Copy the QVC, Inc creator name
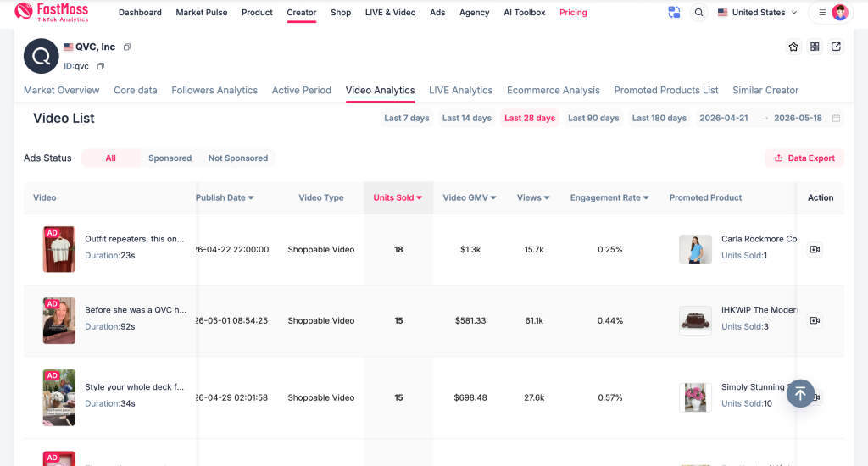 tap(127, 47)
